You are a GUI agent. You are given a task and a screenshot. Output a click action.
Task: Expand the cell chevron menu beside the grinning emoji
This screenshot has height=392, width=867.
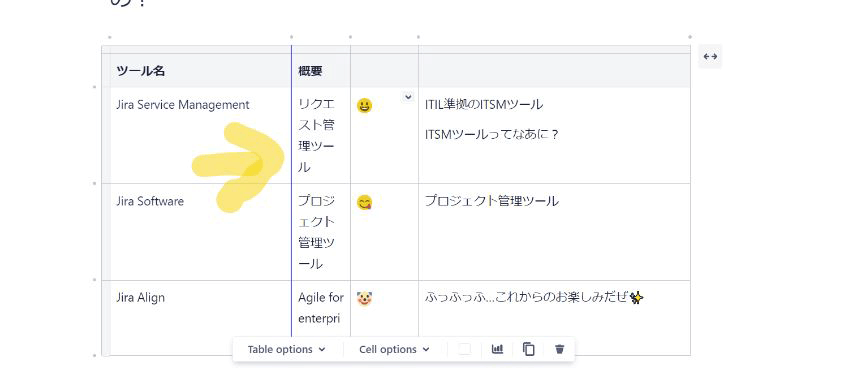click(x=408, y=97)
